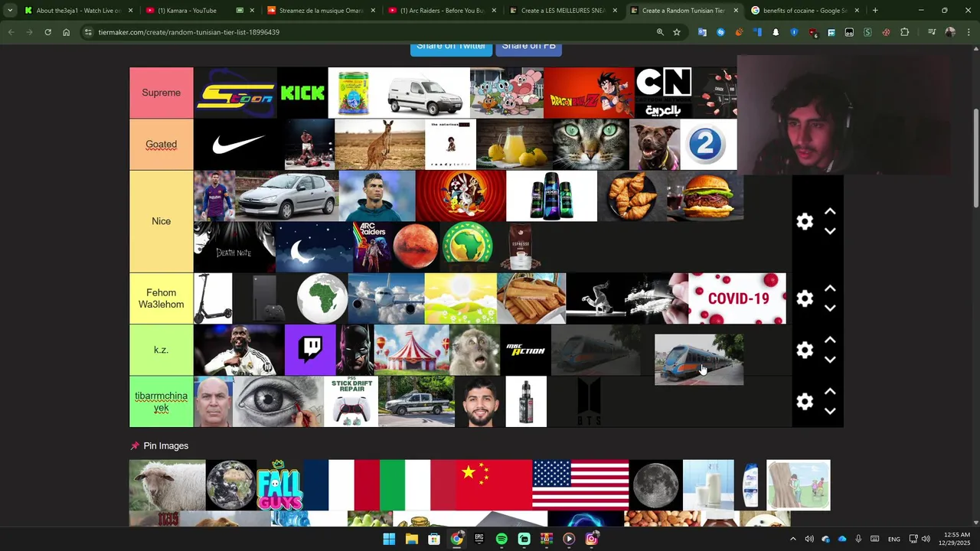Screen dimensions: 980x551
Task: Open settings gear for Fehom Wa3lehom tier
Action: 805,298
